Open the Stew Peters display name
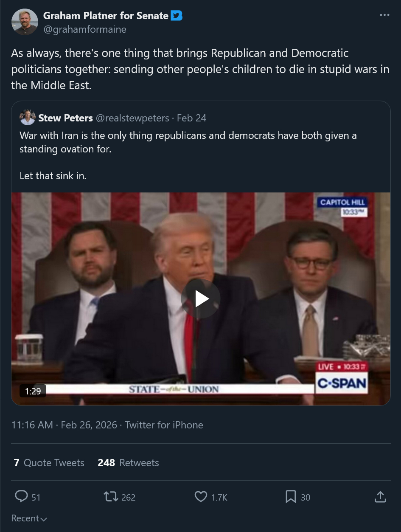401x532 pixels. pyautogui.click(x=65, y=118)
